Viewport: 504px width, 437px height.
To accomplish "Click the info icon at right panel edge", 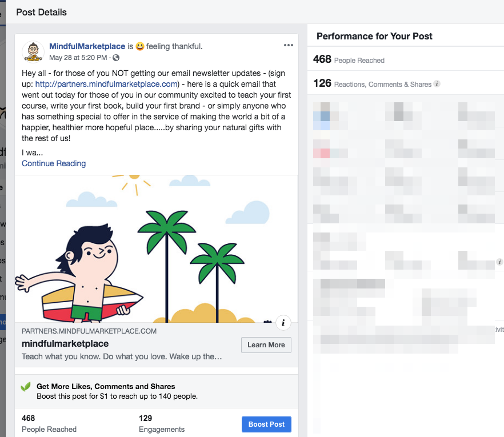I will click(x=499, y=262).
